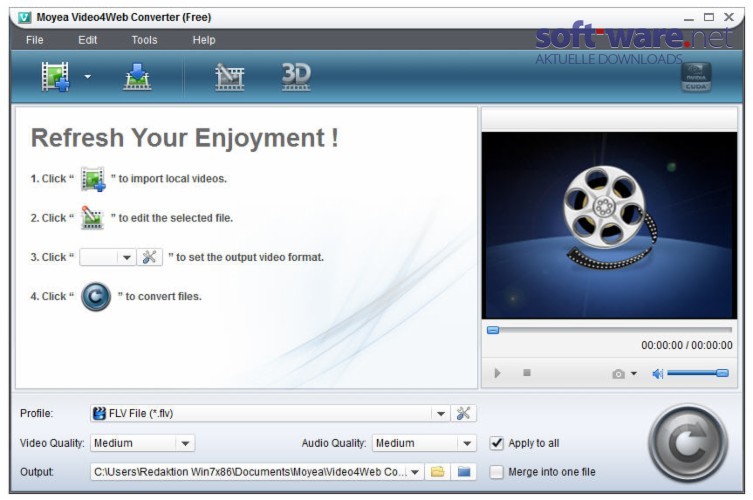Viewport: 753px width, 500px height.
Task: Click the download video toolbar icon
Action: [137, 77]
